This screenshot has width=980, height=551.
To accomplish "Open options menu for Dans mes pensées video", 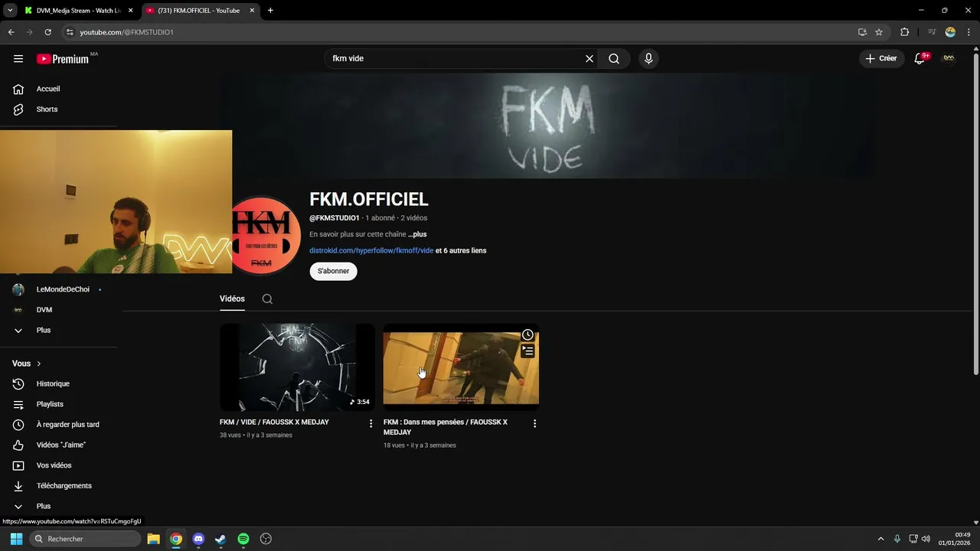I will [534, 423].
